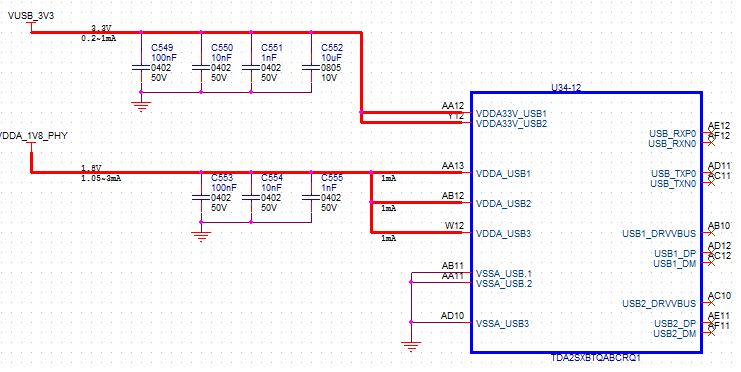Click the VSSA_USB.2 pin name
Viewport: 741px width, 372px height.
[504, 284]
